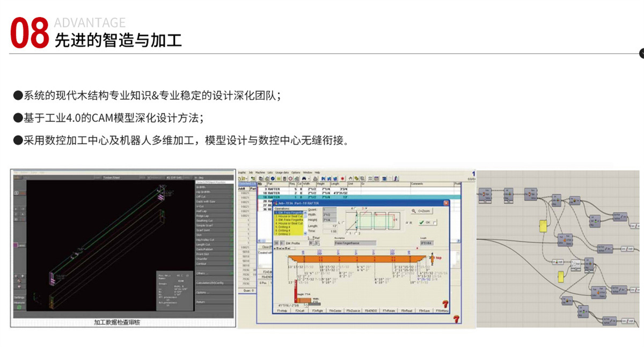The image size is (644, 347).
Task: Select the L radio button
Action: coord(343,222)
